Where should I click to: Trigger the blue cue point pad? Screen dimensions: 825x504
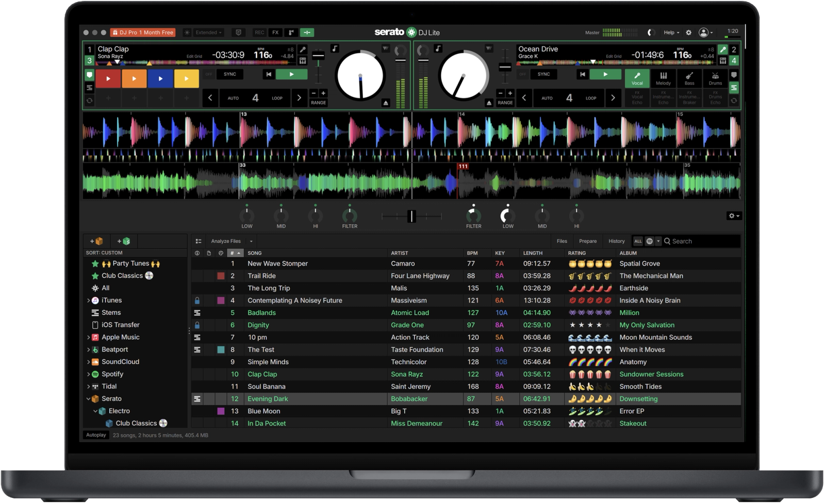[x=160, y=79]
